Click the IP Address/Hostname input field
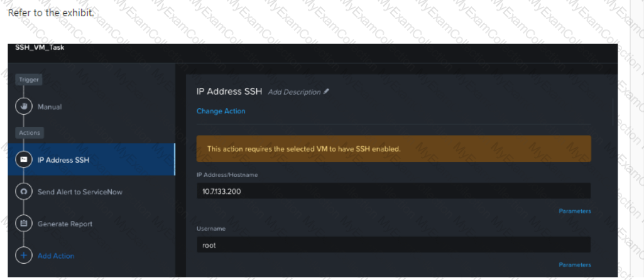644x280 pixels. pos(393,191)
